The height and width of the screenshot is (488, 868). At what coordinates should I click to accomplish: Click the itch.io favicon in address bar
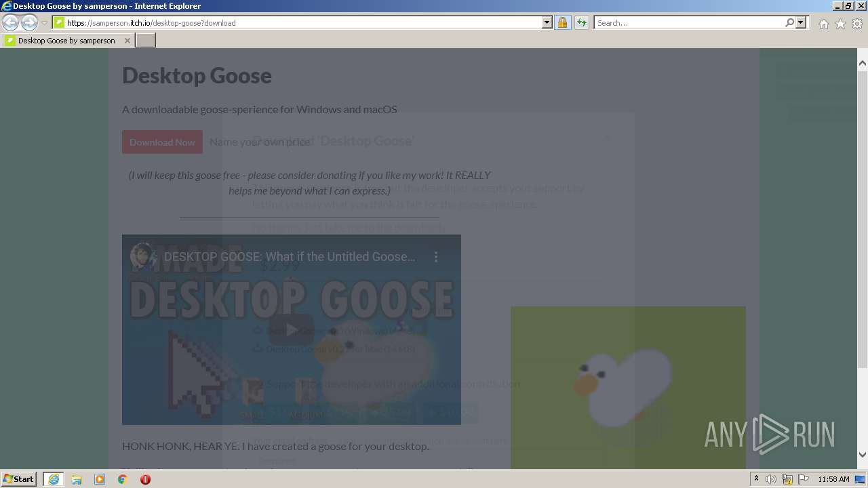pos(59,22)
